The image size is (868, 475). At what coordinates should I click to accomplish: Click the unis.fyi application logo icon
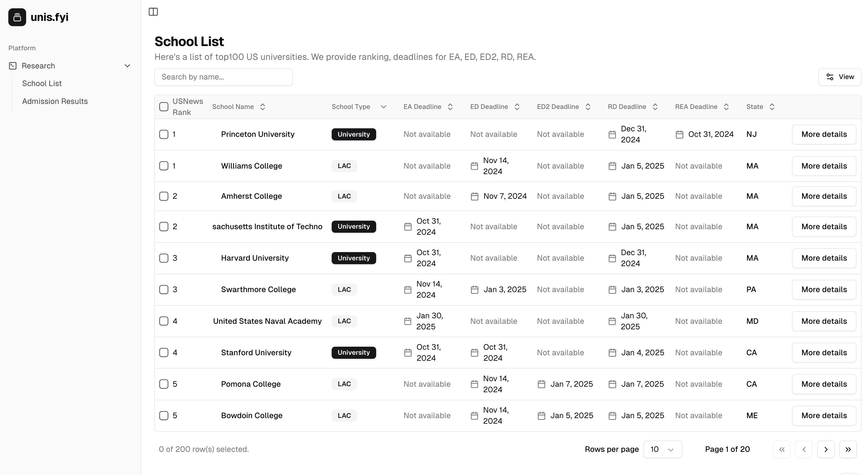coord(17,16)
